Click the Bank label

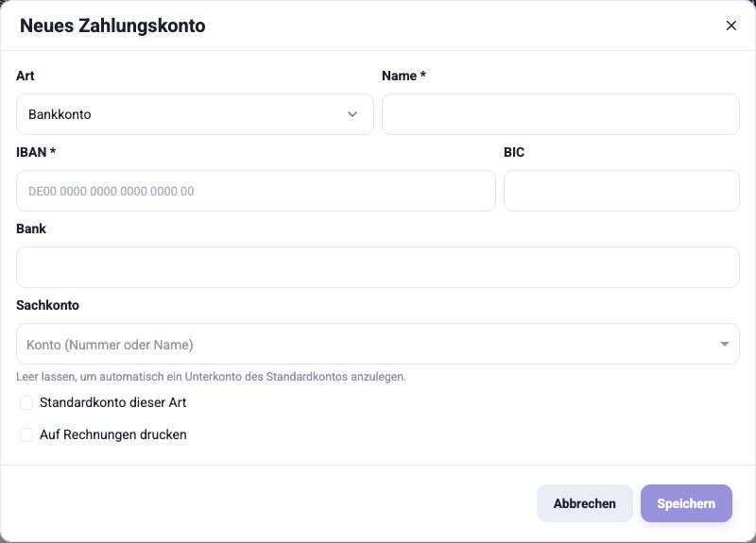(x=31, y=229)
